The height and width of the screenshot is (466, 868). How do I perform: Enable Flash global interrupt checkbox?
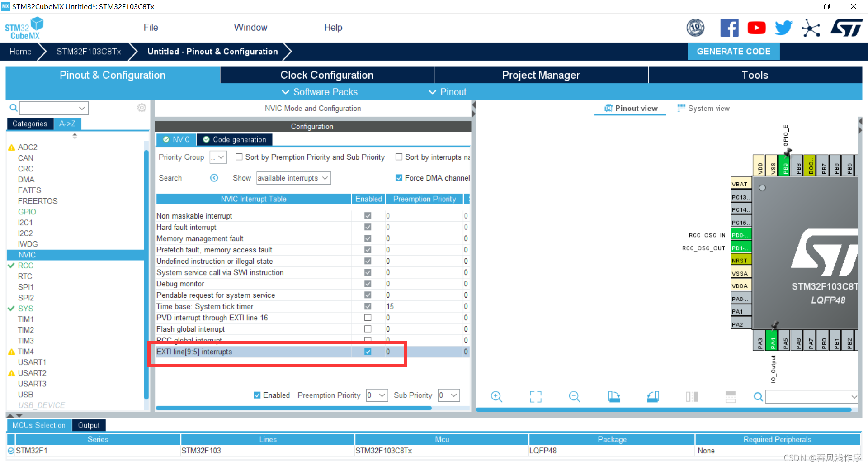click(368, 329)
